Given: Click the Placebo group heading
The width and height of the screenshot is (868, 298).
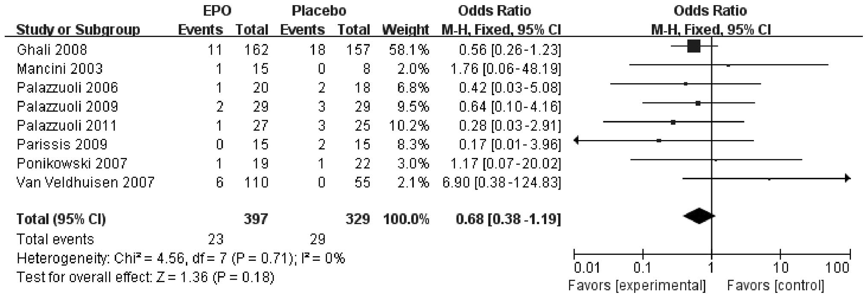Looking at the screenshot, I should pyautogui.click(x=319, y=11).
